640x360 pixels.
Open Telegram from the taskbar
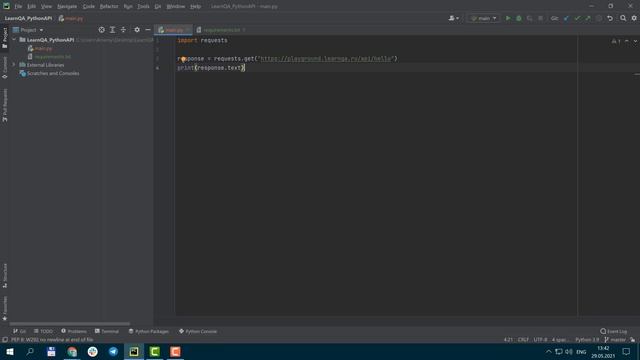tap(113, 351)
